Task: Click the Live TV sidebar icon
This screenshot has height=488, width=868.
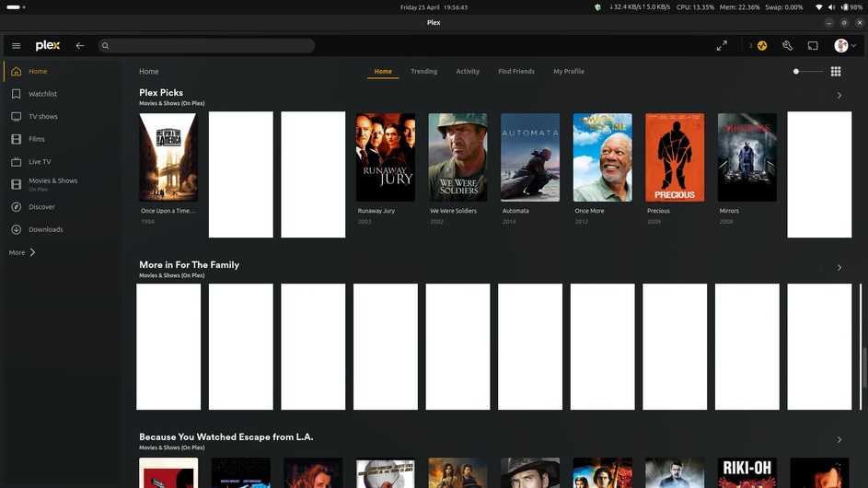Action: (17, 162)
